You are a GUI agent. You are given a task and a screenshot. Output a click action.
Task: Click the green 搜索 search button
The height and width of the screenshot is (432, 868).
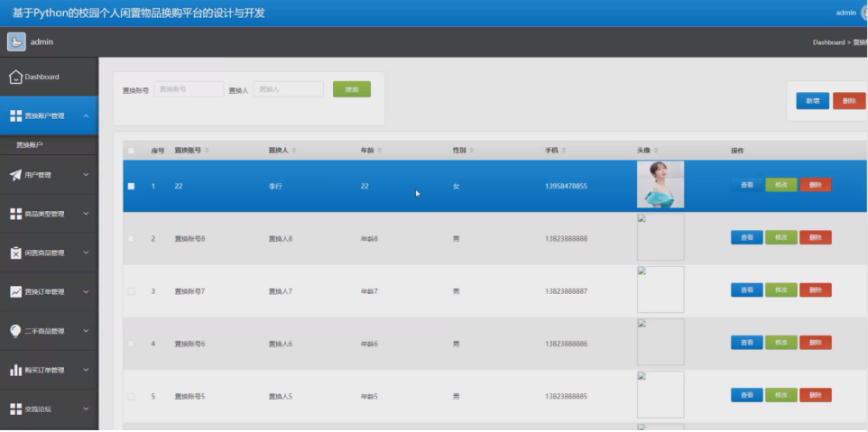tap(352, 89)
